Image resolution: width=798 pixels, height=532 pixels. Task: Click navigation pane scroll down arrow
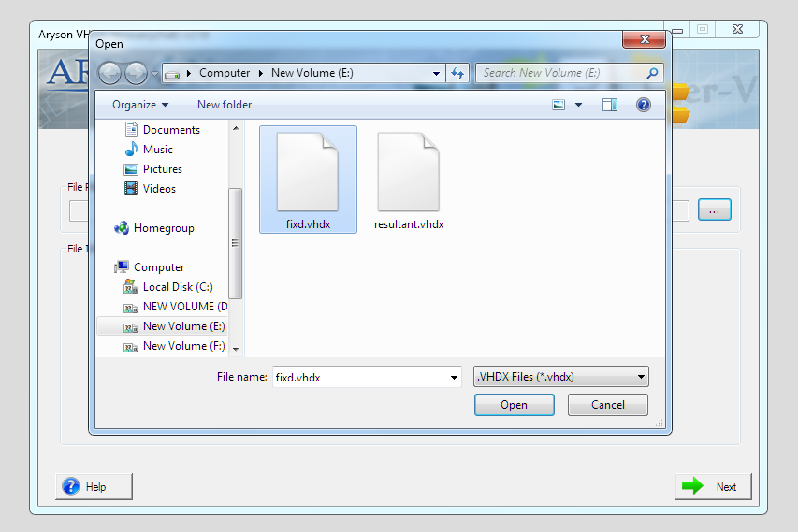click(236, 349)
